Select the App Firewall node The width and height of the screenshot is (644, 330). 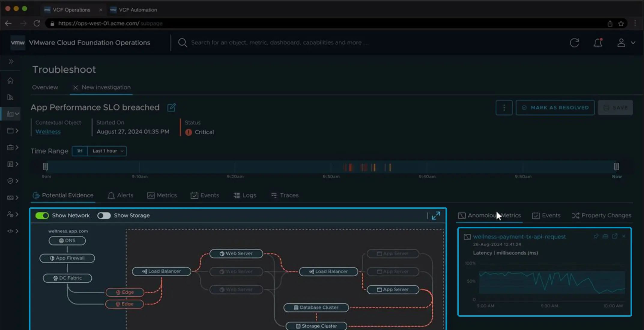(67, 258)
